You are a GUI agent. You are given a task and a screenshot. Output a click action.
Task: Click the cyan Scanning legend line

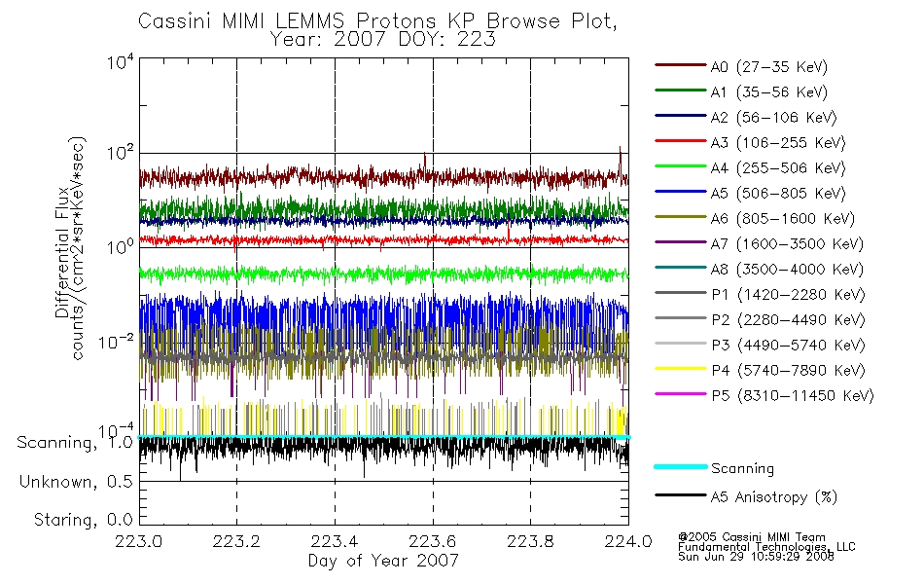pyautogui.click(x=681, y=466)
